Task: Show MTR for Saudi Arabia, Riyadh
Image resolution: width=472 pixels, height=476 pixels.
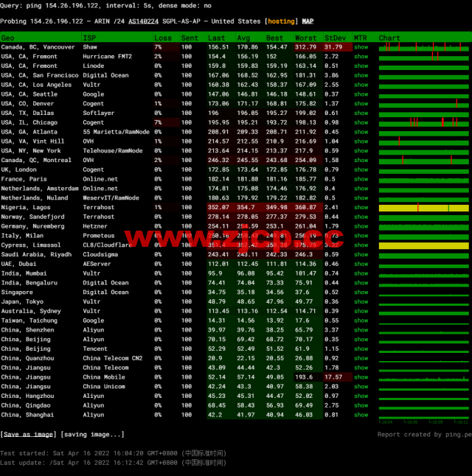Action: (361, 254)
